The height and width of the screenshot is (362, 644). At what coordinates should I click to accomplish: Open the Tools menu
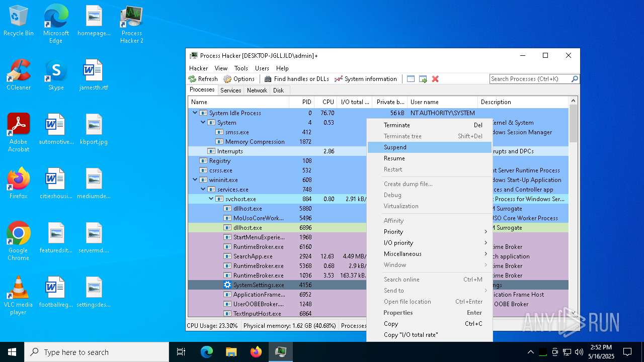[241, 68]
